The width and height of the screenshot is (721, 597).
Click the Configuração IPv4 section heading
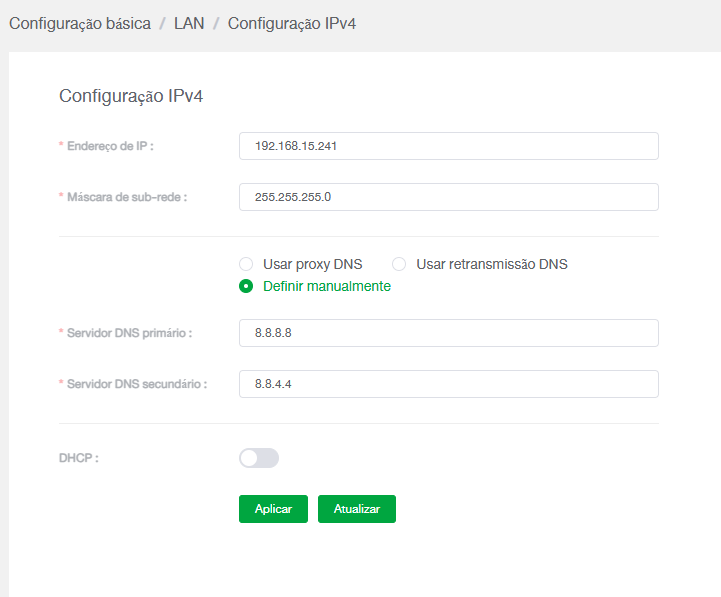click(131, 96)
